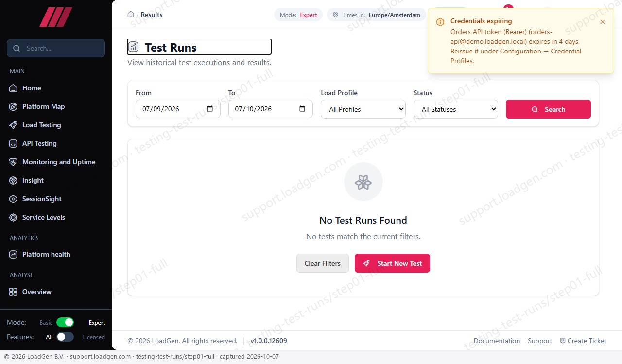Open the Load Profile dropdown
Screen dimensions: 622x364
(363, 109)
